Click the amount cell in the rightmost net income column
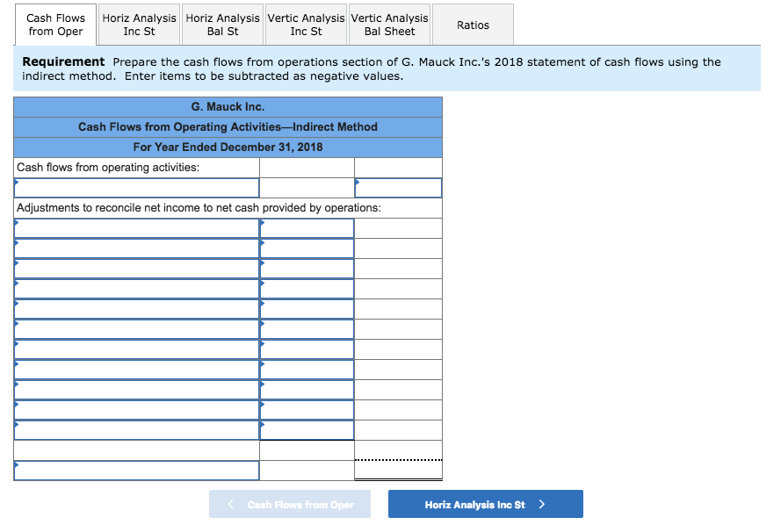 [400, 187]
